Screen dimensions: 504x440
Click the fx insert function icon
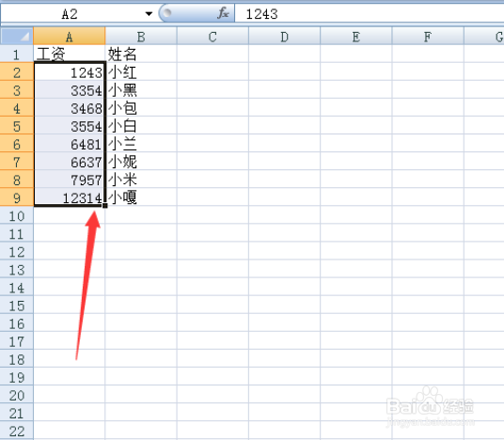(223, 13)
